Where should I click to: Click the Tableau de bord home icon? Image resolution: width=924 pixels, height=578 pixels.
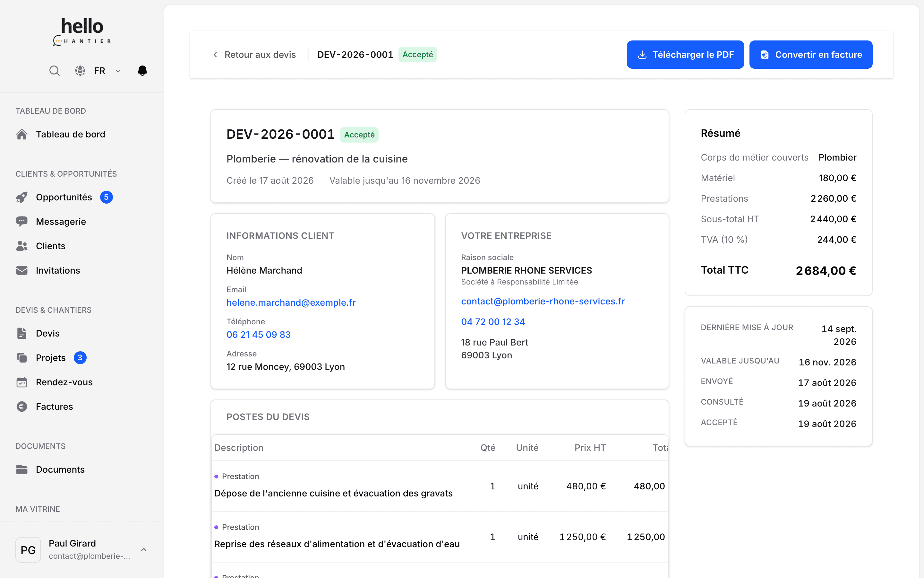tap(22, 134)
